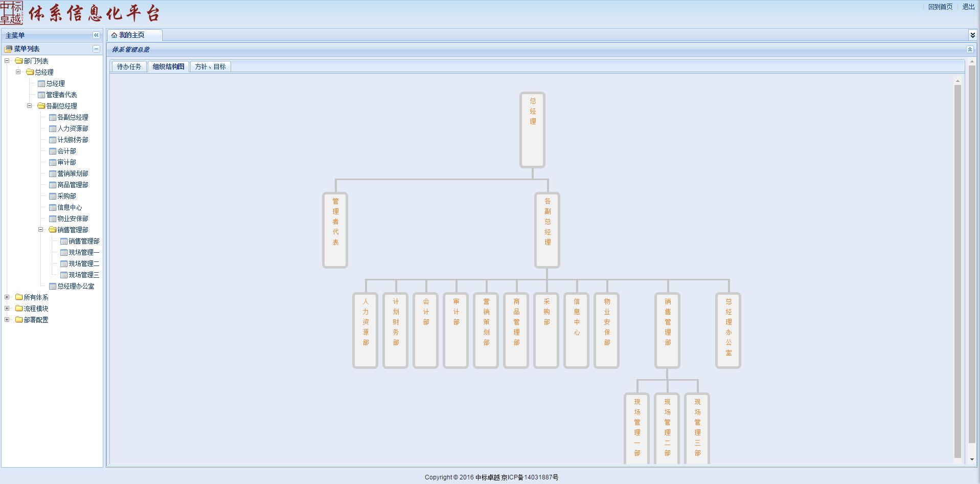Viewport: 980px width, 484px height.
Task: Click the page icon beside 信息中心
Action: point(53,207)
